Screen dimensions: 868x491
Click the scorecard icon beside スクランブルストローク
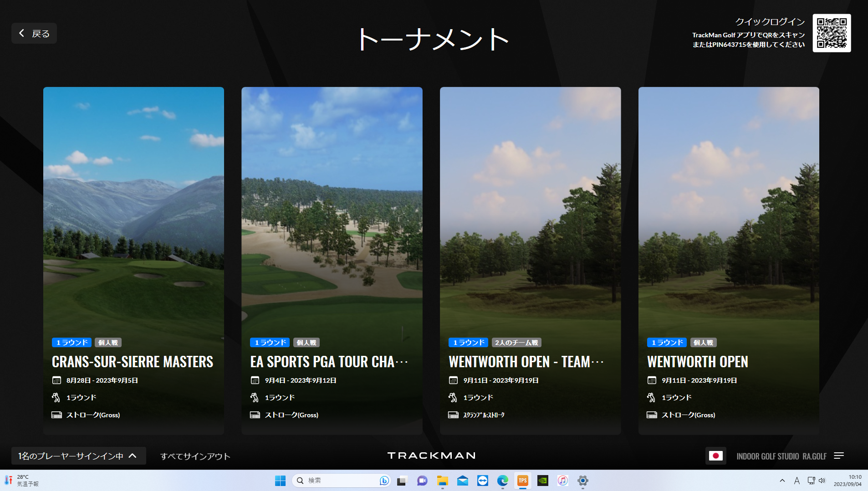(x=453, y=415)
